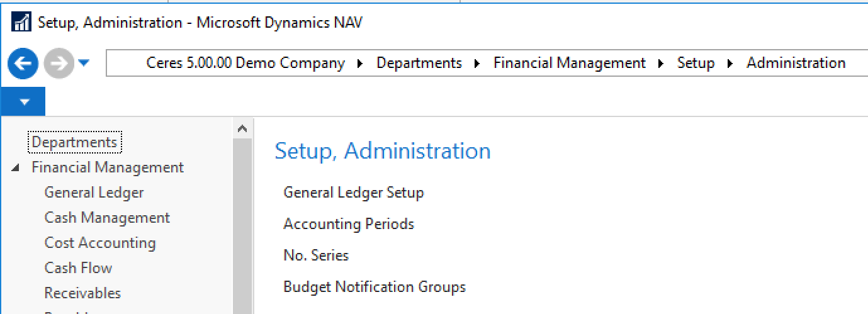Navigate to Financial Management breadcrumb
This screenshot has width=868, height=314.
point(569,63)
